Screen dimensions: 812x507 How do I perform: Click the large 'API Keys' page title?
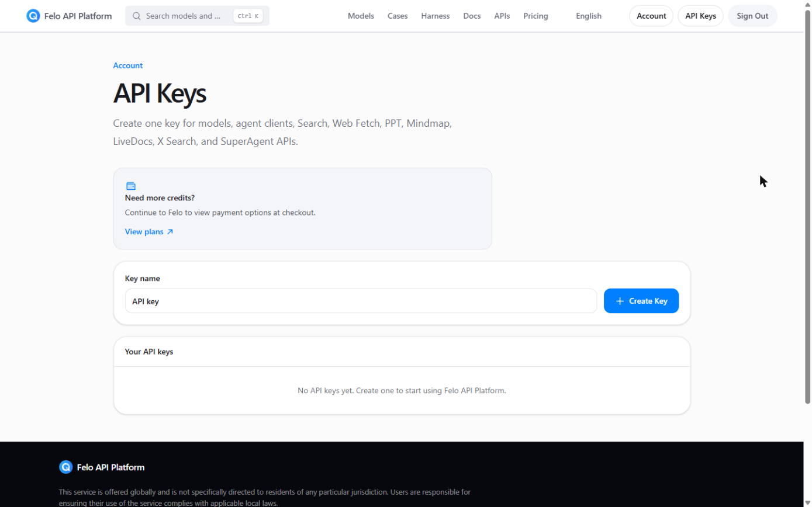pyautogui.click(x=160, y=93)
